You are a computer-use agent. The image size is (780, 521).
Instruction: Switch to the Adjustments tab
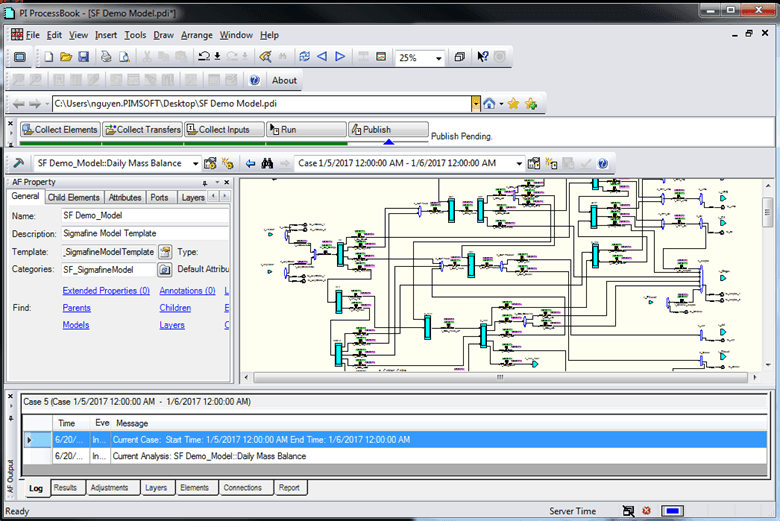coord(109,488)
